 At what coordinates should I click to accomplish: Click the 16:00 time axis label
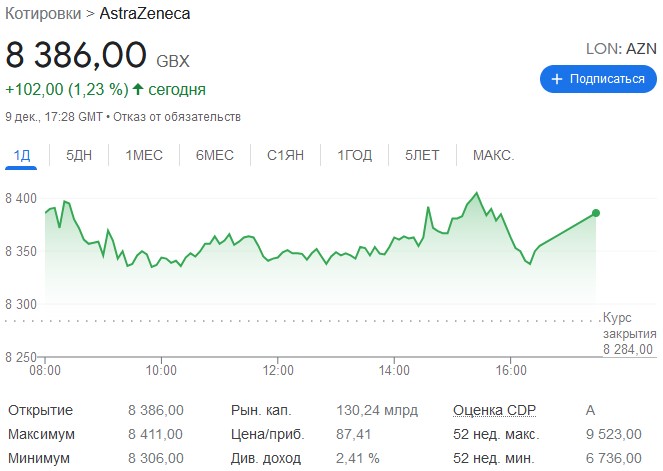[511, 370]
